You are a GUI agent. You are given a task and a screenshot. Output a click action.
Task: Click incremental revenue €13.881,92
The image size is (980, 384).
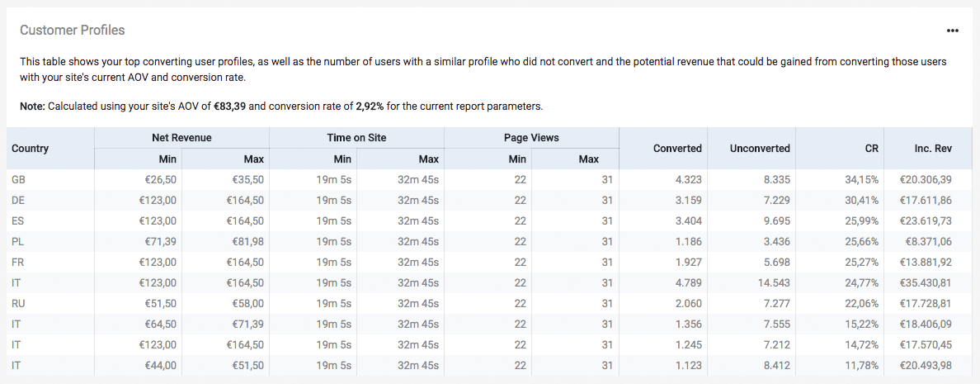click(x=926, y=262)
